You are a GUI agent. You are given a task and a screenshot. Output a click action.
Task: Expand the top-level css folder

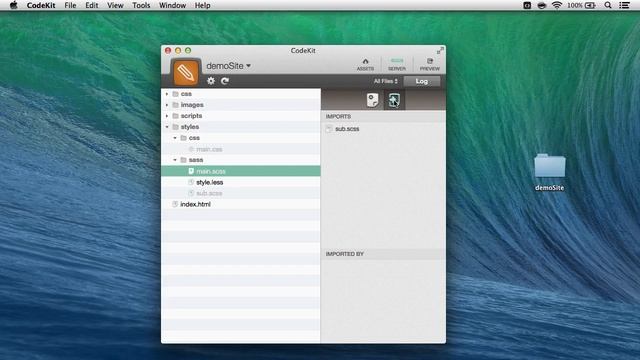167,94
